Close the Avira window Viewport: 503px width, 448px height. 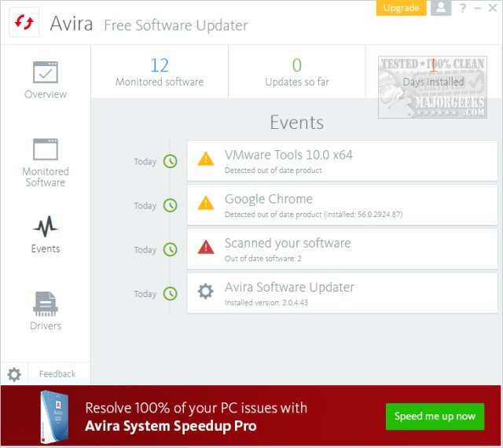coord(493,8)
